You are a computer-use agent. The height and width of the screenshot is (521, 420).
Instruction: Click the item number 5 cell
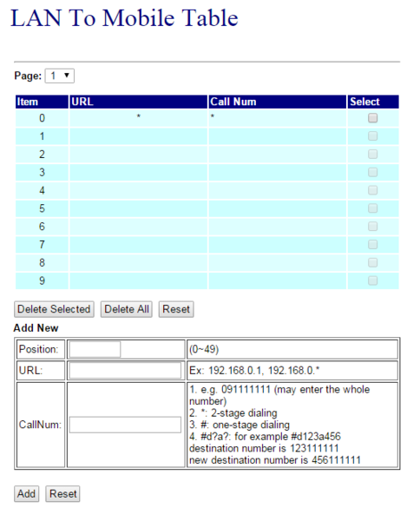[42, 208]
